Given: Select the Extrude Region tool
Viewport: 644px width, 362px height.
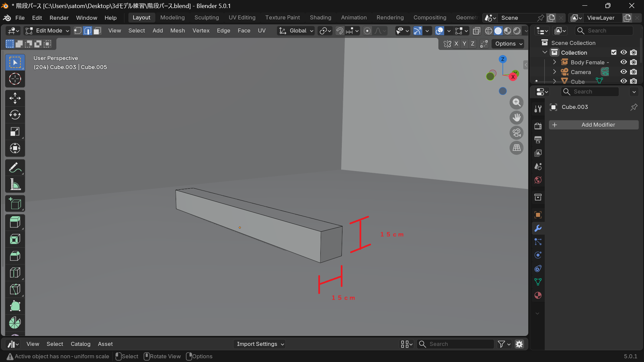Looking at the screenshot, I should (15, 222).
